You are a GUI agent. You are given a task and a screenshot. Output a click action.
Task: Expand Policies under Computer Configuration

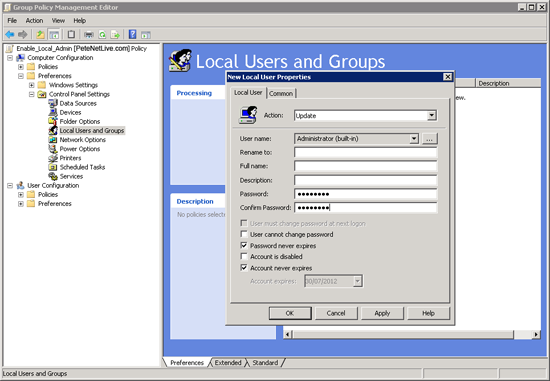(21, 67)
